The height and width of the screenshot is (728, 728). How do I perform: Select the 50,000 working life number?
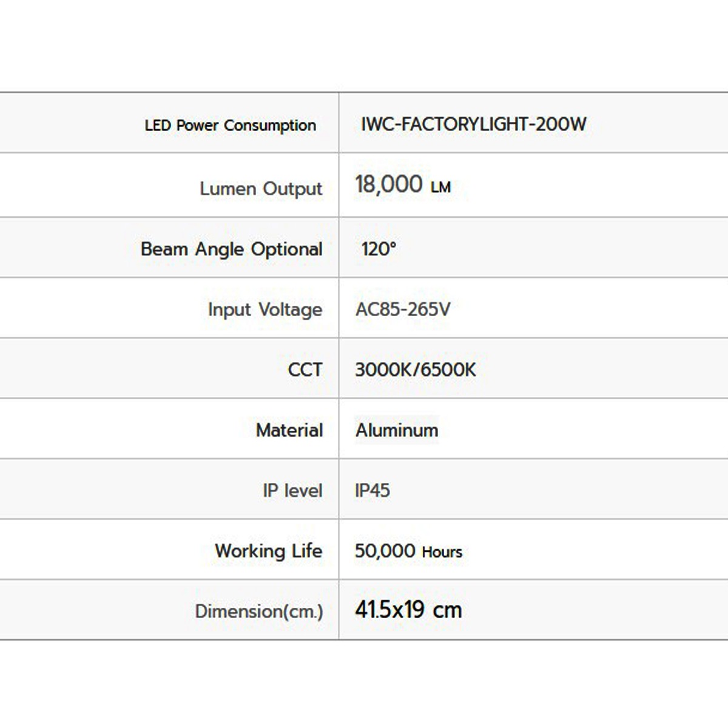pyautogui.click(x=385, y=551)
